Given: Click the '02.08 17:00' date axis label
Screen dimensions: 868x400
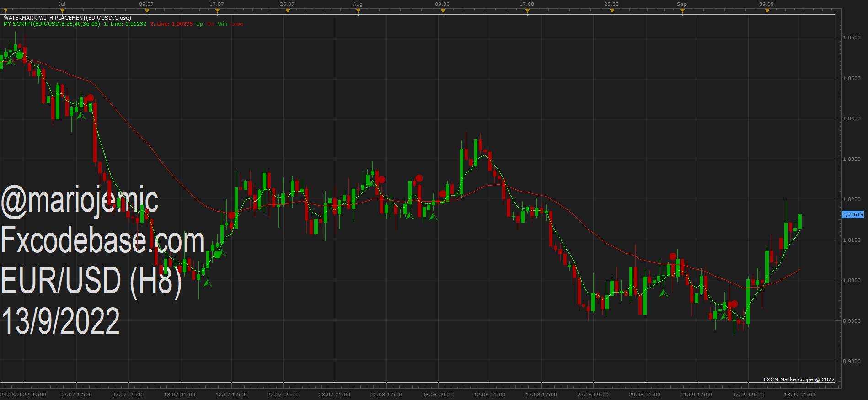Looking at the screenshot, I should (x=386, y=395).
